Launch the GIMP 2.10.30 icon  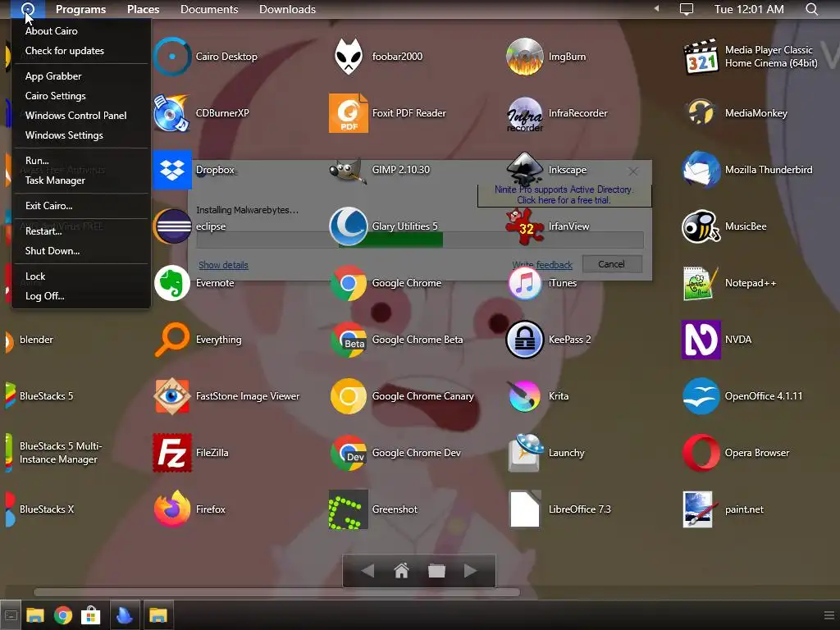click(348, 170)
